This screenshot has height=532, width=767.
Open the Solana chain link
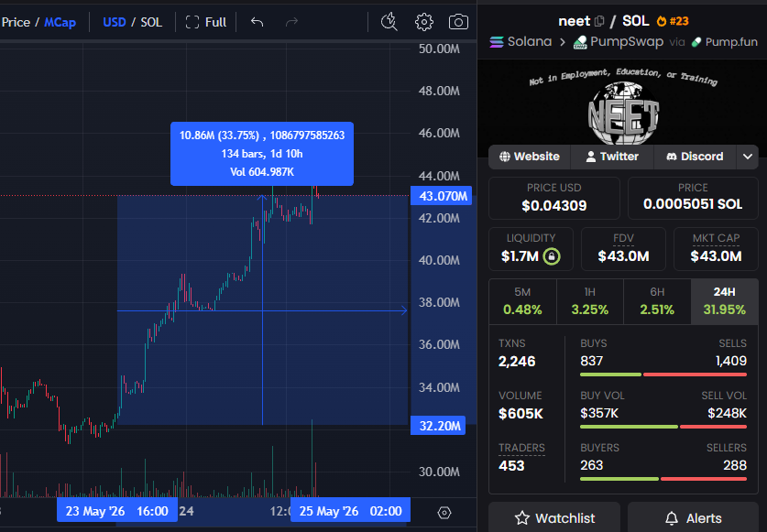pos(520,42)
